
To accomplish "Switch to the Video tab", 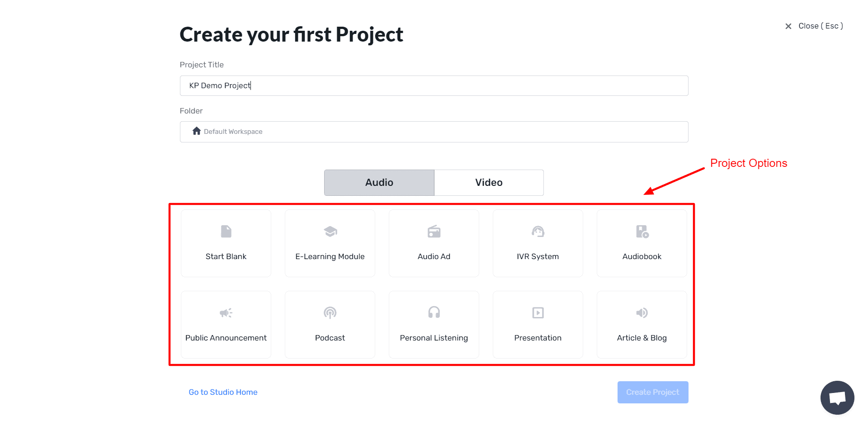I will pyautogui.click(x=489, y=183).
